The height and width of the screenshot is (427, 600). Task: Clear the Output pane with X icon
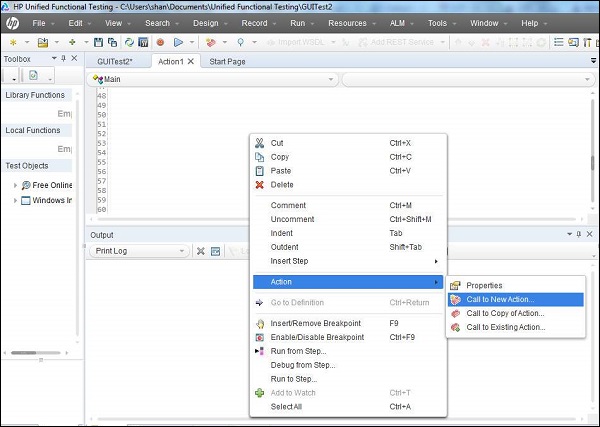200,251
